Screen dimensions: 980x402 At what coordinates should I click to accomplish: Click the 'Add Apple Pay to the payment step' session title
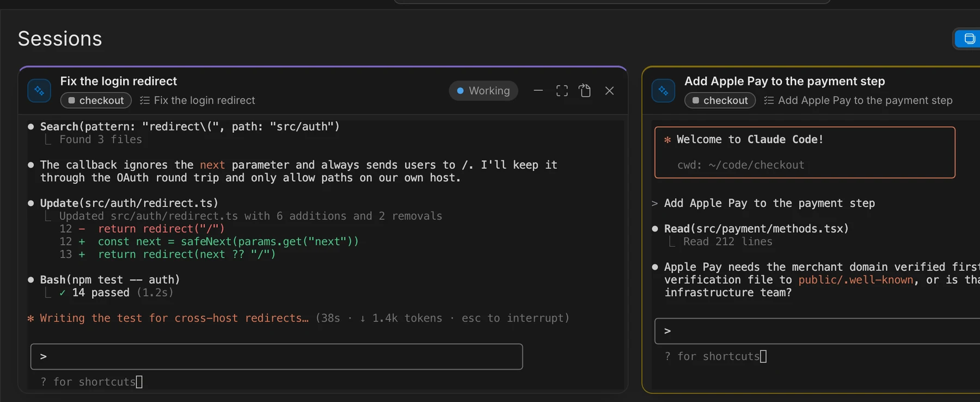(785, 81)
